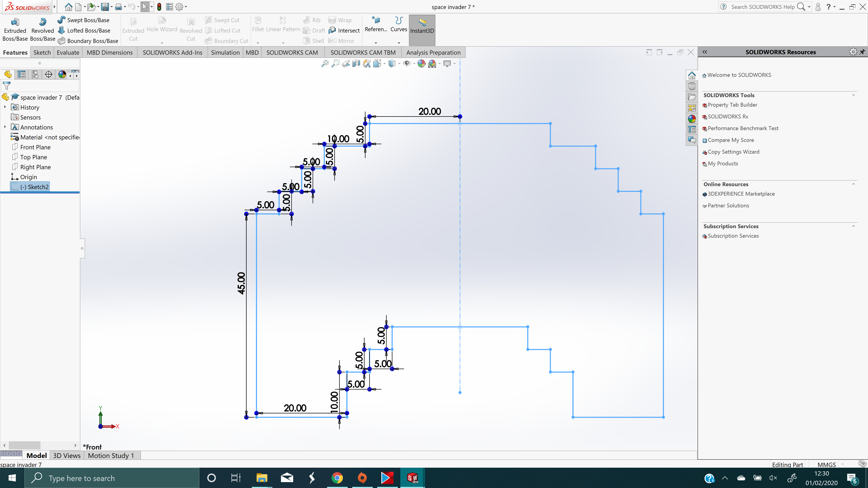Screen dimensions: 868x488
Task: Toggle Hide/Show Items eye icon
Action: [407, 63]
